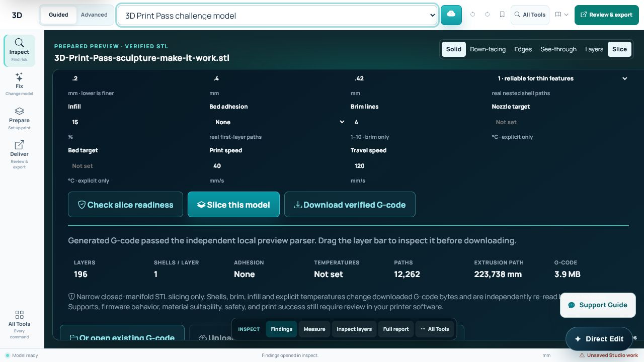Open the Fix change model tool
The image size is (644, 362).
19,84
